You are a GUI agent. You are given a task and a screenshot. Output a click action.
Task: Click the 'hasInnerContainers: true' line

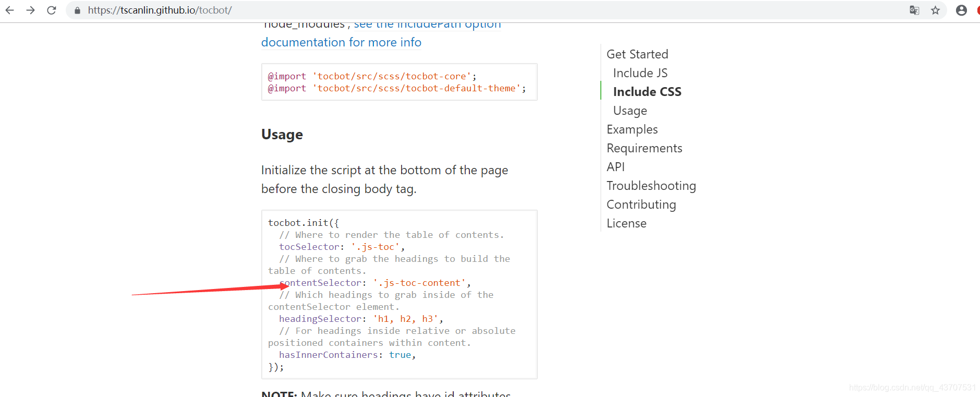347,355
